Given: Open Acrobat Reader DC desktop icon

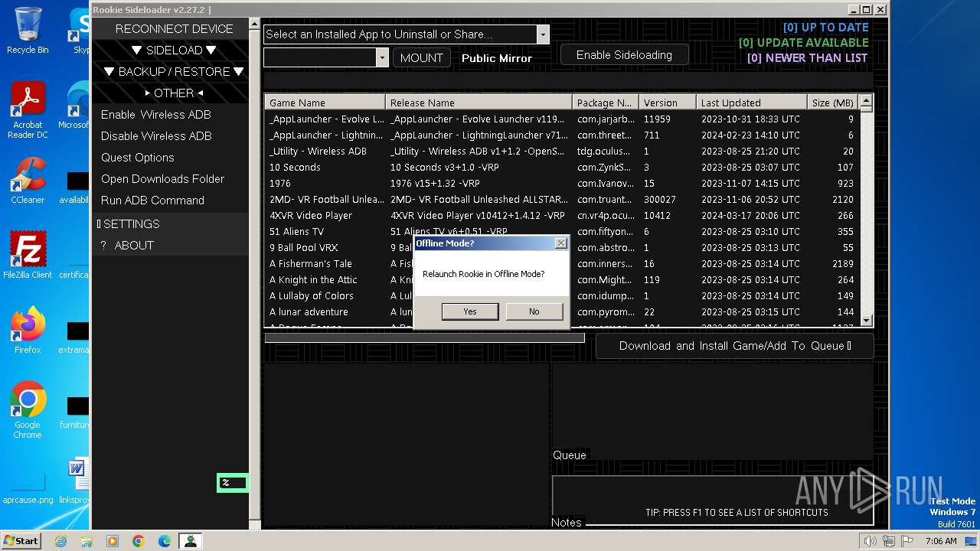Looking at the screenshot, I should 28,110.
